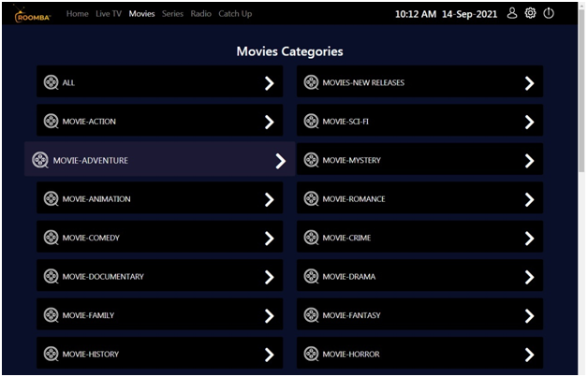The width and height of the screenshot is (588, 377).
Task: Click film reel icon beside MOVIE-ACTION
Action: (51, 122)
